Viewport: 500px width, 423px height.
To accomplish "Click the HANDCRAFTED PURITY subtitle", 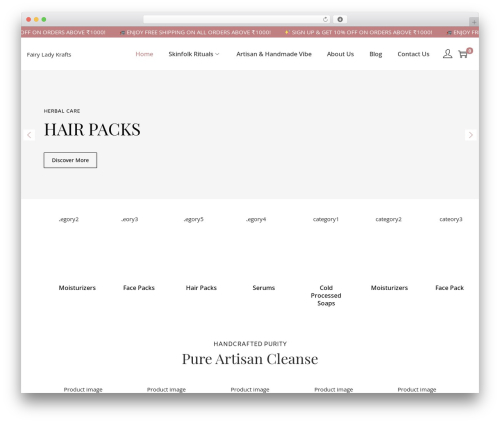I will [x=250, y=344].
